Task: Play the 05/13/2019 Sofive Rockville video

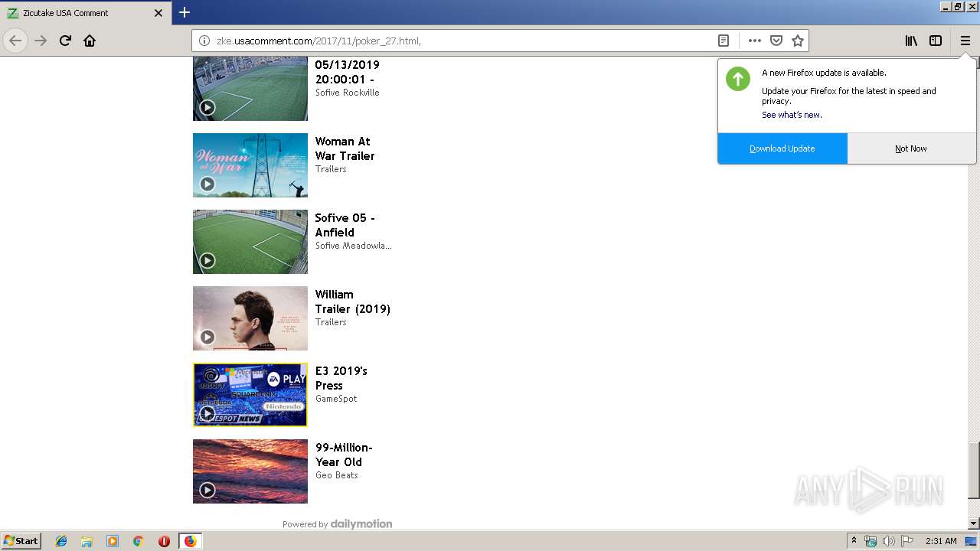Action: pyautogui.click(x=250, y=89)
